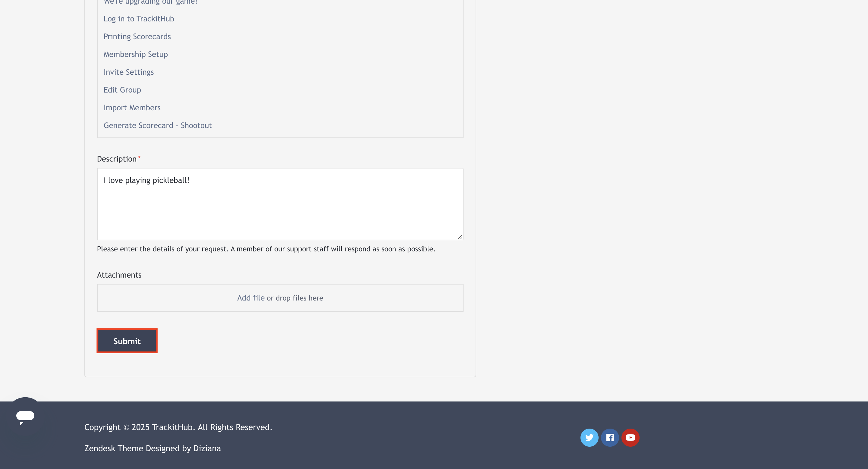Open the 'Printing Scorecards' article link
Viewport: 868px width, 469px height.
pyautogui.click(x=137, y=37)
